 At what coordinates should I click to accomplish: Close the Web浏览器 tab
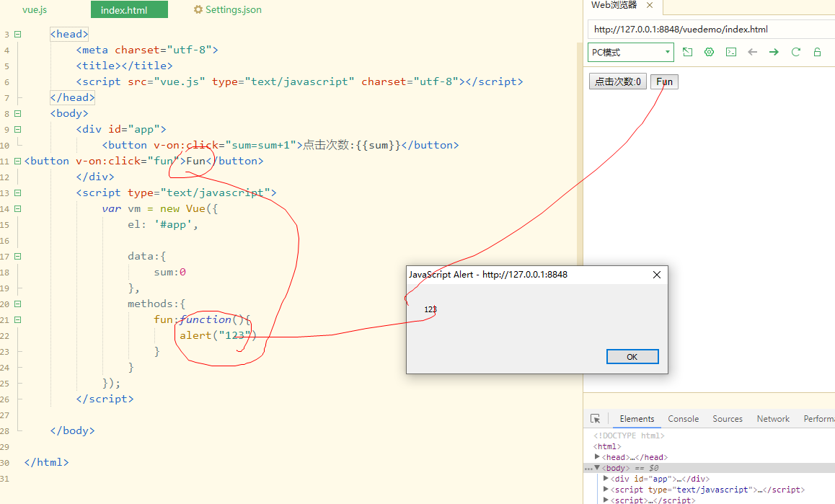[x=650, y=5]
